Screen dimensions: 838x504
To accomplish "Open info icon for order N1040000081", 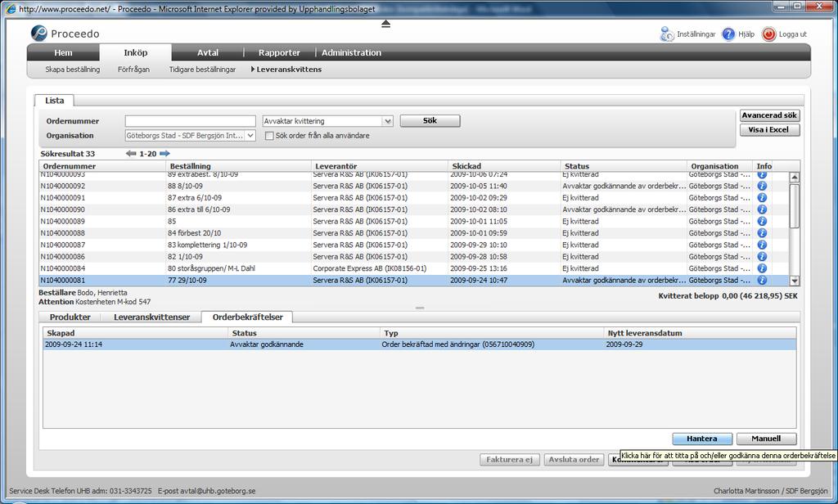I will [x=762, y=280].
